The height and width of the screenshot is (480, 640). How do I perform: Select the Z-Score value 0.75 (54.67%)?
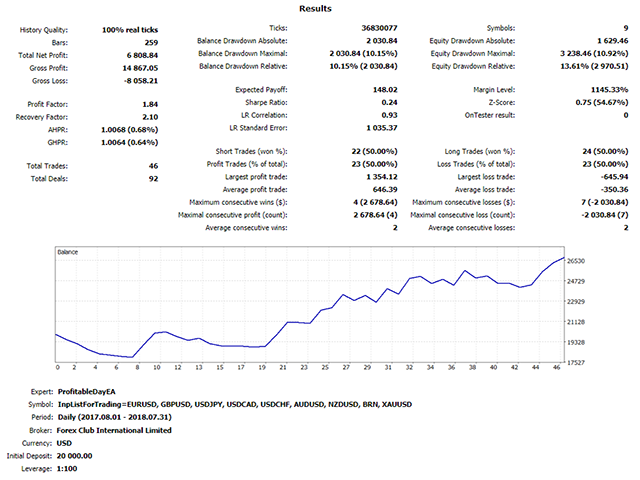coord(602,102)
